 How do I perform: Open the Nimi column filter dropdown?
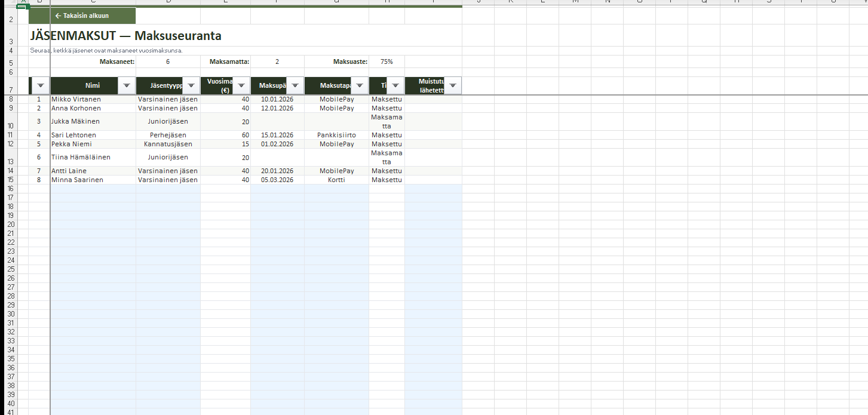tap(126, 86)
